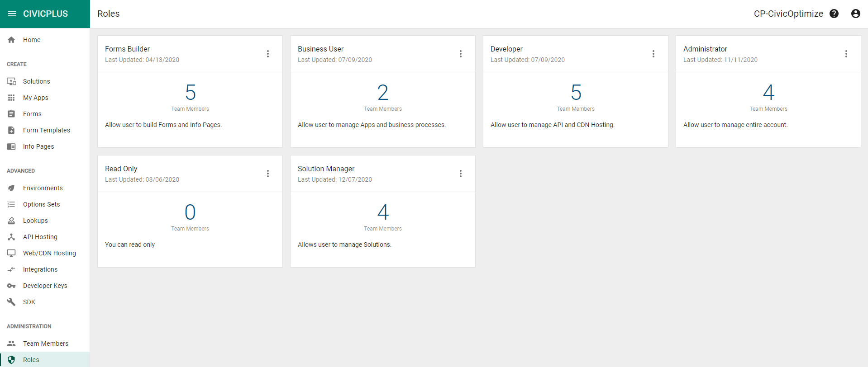Click Read Only's 0 team members count
The height and width of the screenshot is (367, 868).
coord(190,212)
